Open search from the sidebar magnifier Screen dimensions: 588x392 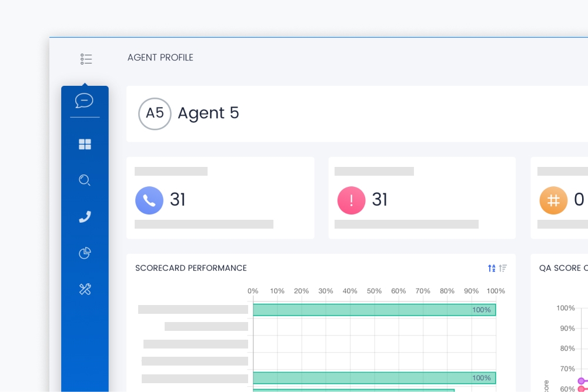[85, 180]
